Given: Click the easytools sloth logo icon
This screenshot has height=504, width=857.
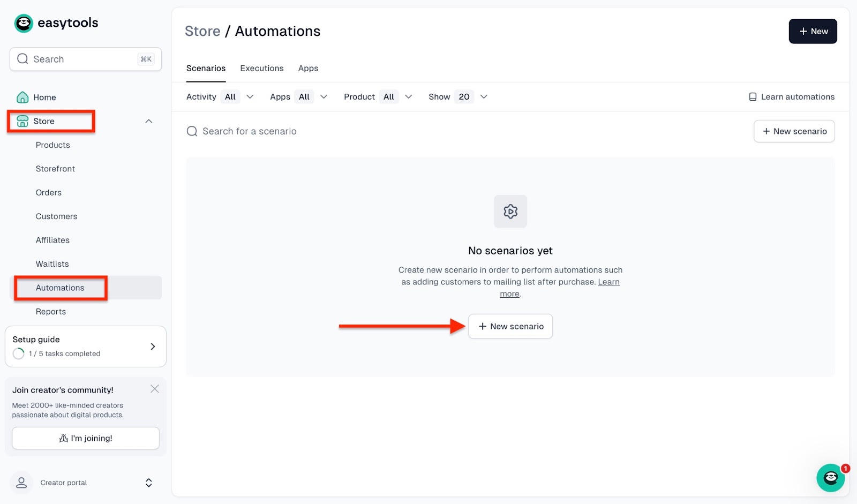Looking at the screenshot, I should point(24,23).
